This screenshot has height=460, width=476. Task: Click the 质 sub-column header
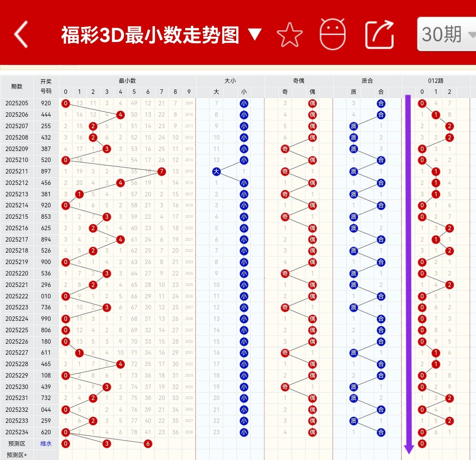[x=354, y=92]
